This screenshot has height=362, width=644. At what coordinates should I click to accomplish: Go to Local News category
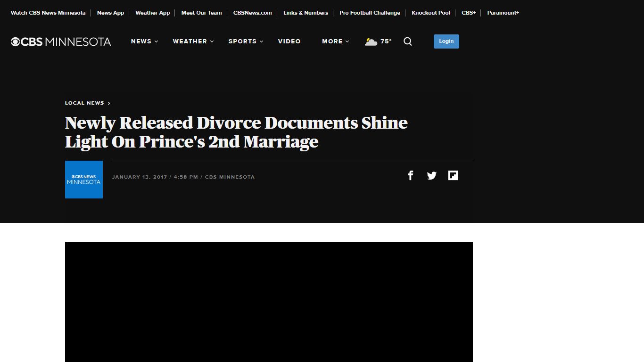88,103
